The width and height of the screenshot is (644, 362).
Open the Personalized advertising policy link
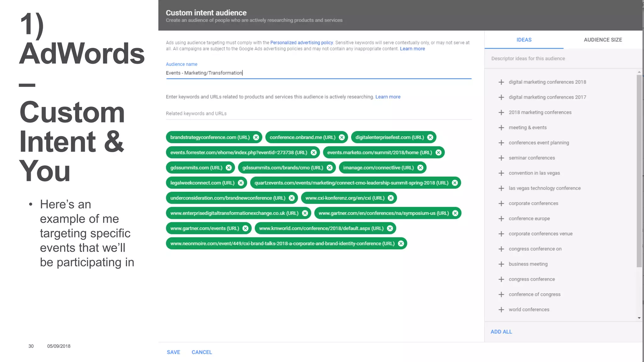(x=301, y=42)
